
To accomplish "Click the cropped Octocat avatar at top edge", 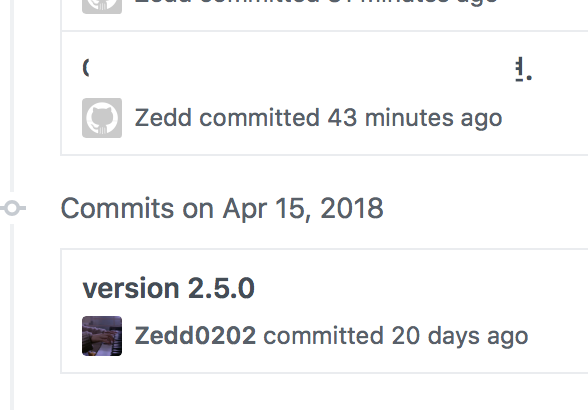I will (102, 7).
